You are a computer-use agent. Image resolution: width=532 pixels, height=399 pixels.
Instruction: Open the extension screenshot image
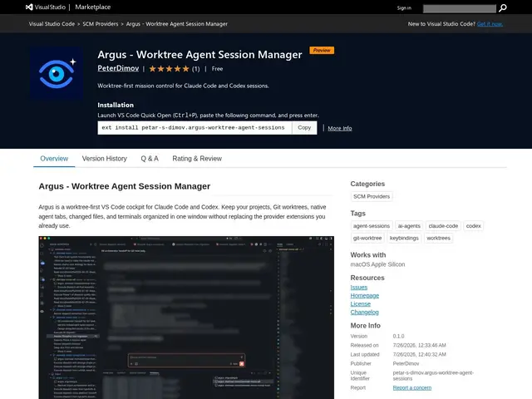[186, 318]
